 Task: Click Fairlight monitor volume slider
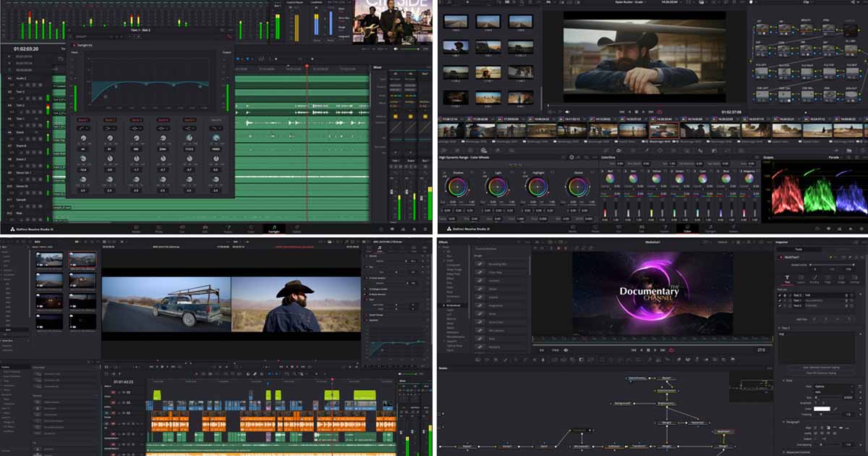point(409,49)
